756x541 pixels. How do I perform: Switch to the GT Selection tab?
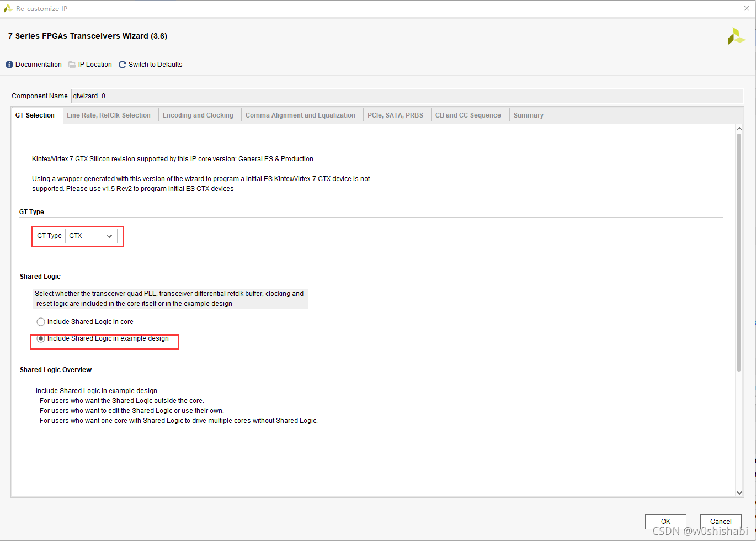[35, 115]
